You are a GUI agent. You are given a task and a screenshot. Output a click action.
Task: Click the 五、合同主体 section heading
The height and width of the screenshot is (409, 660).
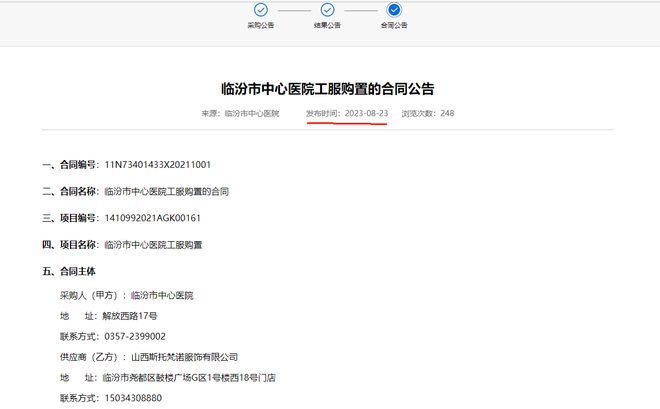coord(69,271)
